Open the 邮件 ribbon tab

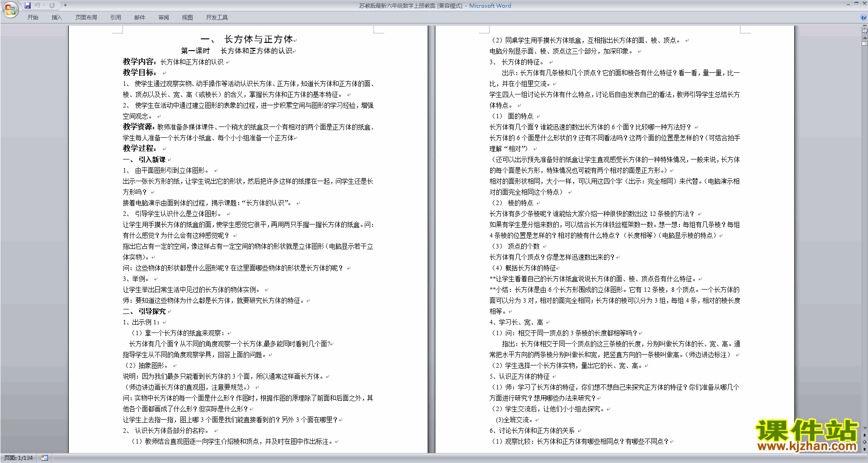tap(140, 18)
